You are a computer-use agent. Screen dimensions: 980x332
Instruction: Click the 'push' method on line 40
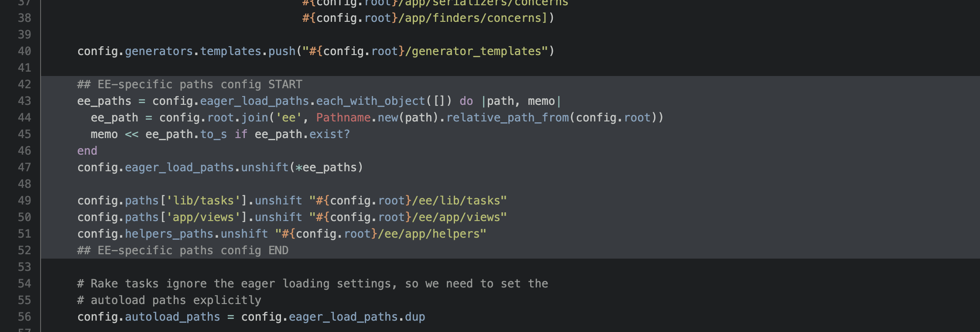[x=282, y=51]
